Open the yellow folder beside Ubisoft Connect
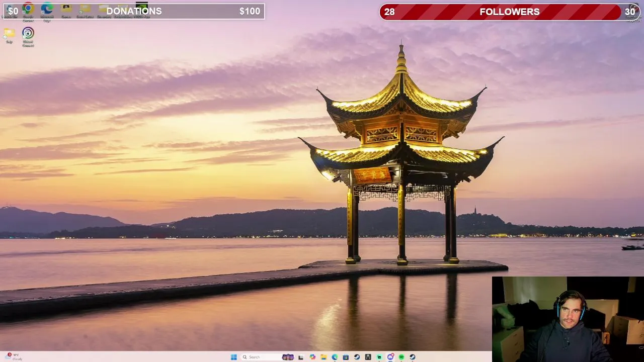 pyautogui.click(x=9, y=35)
